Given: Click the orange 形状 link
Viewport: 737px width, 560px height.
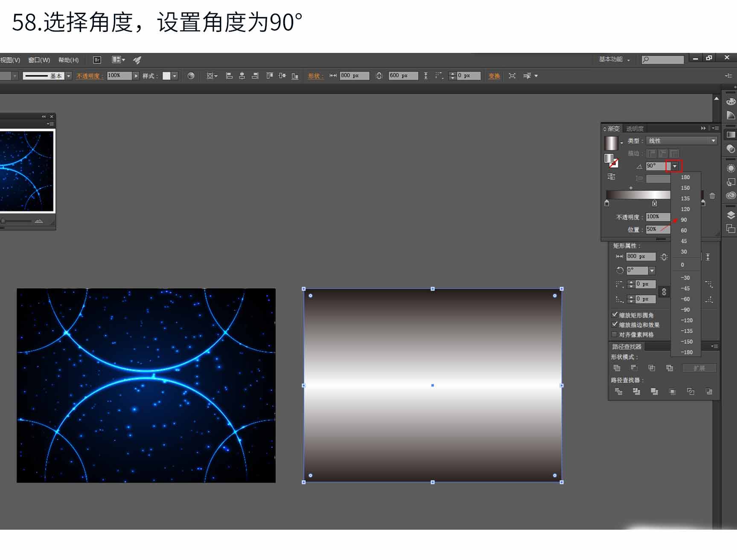Looking at the screenshot, I should (316, 76).
